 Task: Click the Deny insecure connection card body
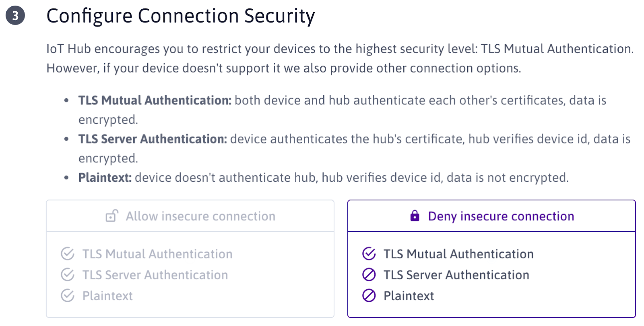click(x=491, y=274)
